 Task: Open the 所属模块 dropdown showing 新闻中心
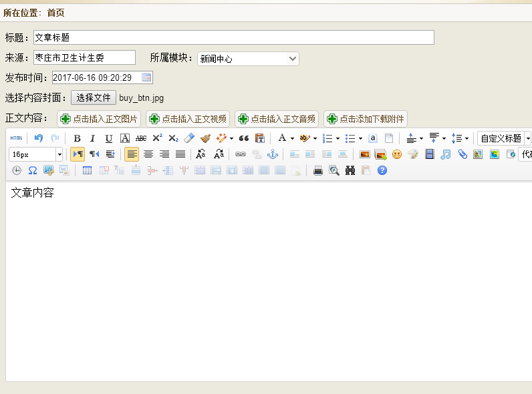[248, 59]
